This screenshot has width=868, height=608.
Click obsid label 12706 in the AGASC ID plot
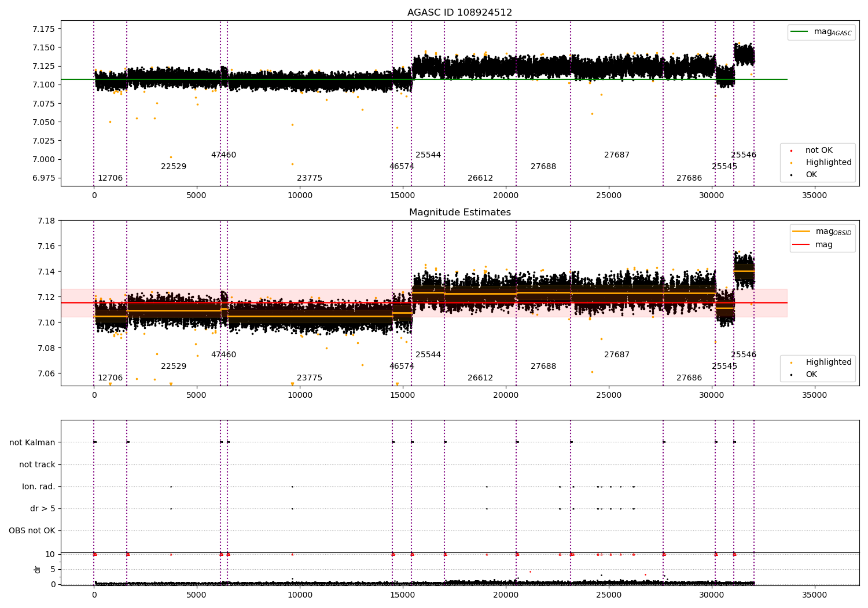coord(110,178)
